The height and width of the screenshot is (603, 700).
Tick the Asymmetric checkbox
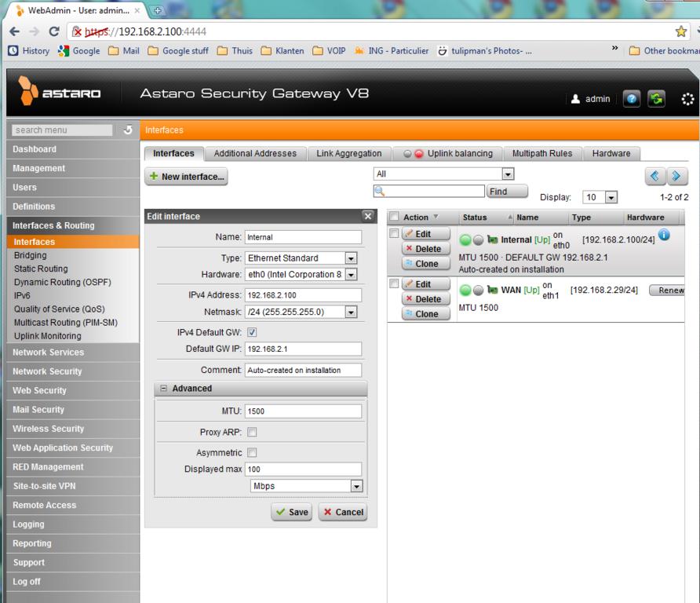tap(252, 452)
